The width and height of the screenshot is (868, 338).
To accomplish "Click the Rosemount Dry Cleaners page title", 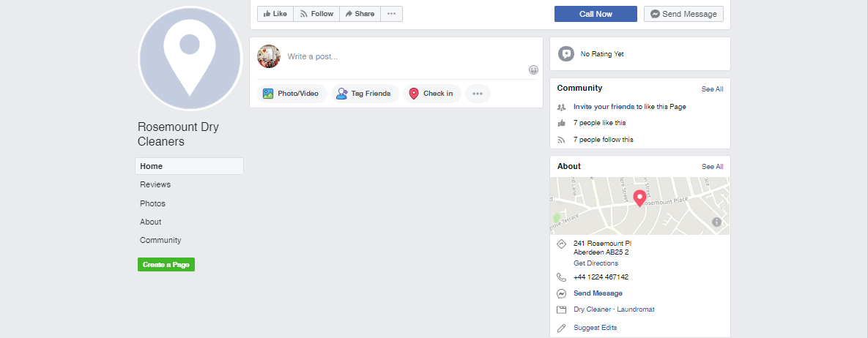I will (x=178, y=135).
